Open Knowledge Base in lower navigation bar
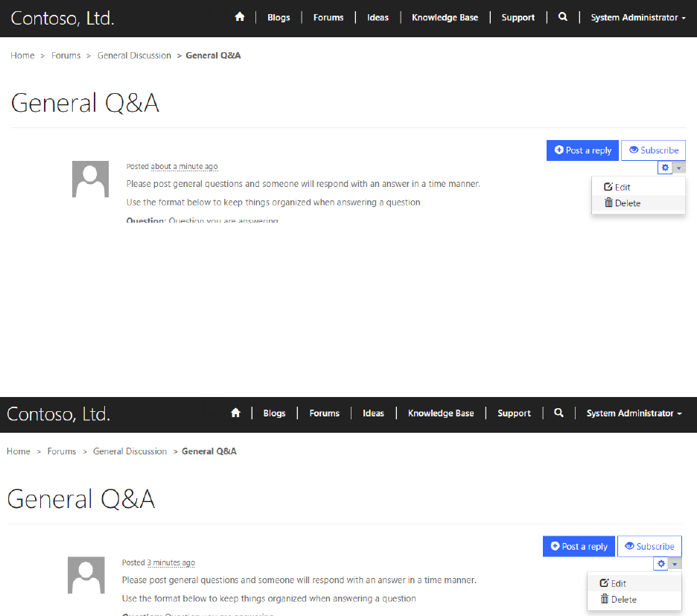The width and height of the screenshot is (697, 616). click(441, 413)
